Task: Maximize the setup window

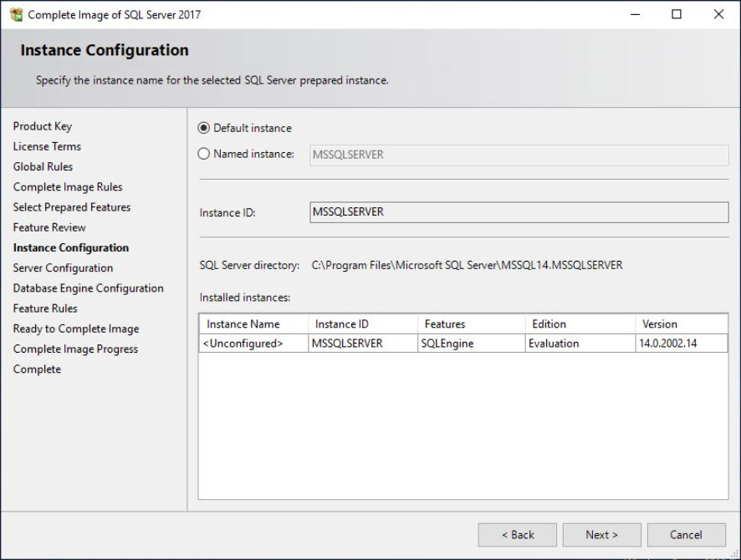Action: 677,14
